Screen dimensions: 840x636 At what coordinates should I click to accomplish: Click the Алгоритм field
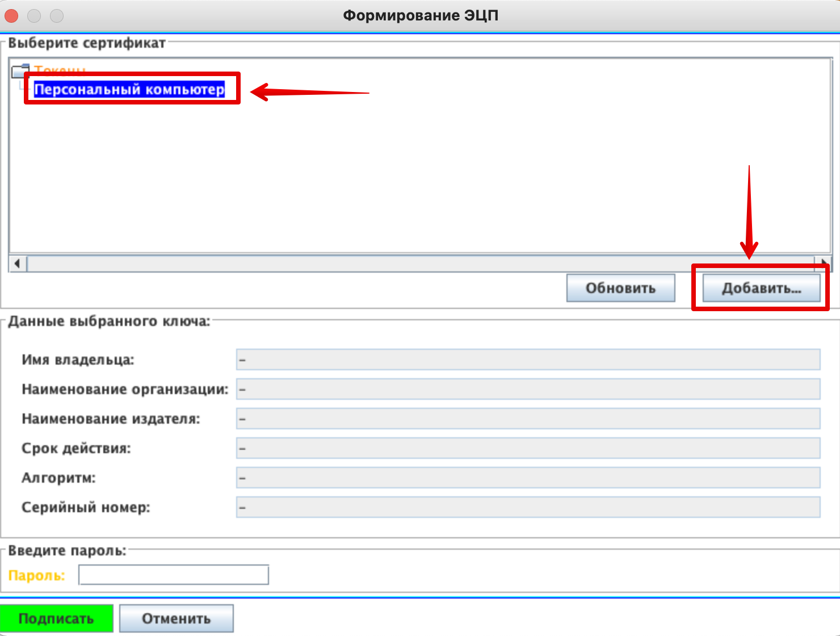click(x=528, y=478)
